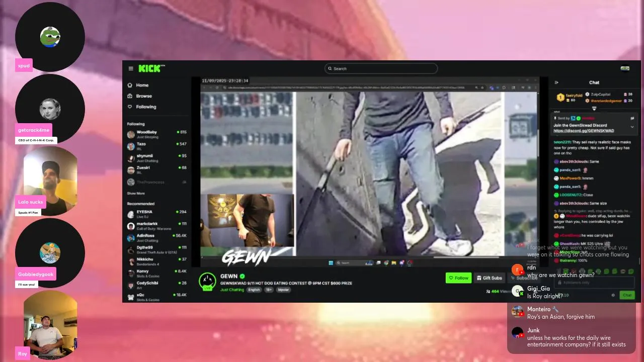Click teton2211 username in chat
Image resolution: width=644 pixels, height=362 pixels.
[x=562, y=142]
